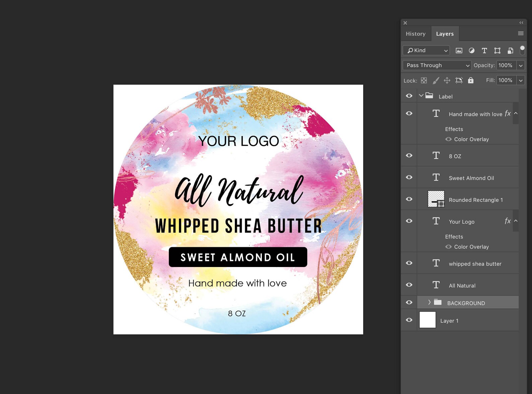The image size is (532, 394).
Task: Open the Opacity slider dropdown arrow
Action: pyautogui.click(x=521, y=65)
